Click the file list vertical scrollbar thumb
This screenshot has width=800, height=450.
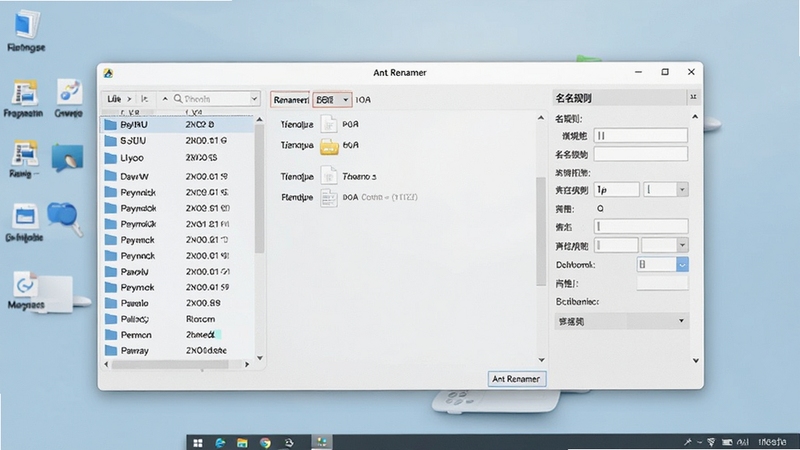click(541, 231)
